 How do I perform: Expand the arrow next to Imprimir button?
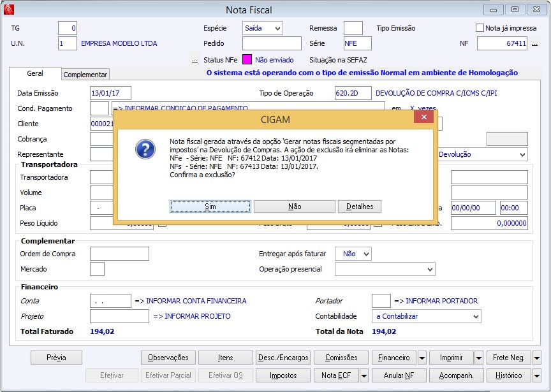[x=478, y=358]
